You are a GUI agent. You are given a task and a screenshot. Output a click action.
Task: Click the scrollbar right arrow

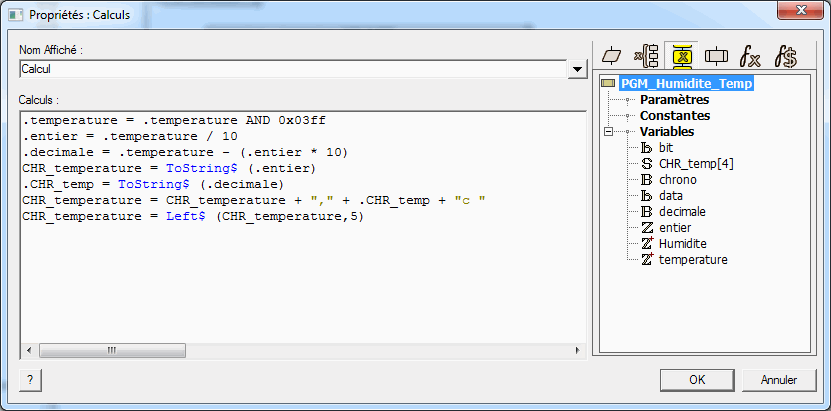(x=578, y=350)
